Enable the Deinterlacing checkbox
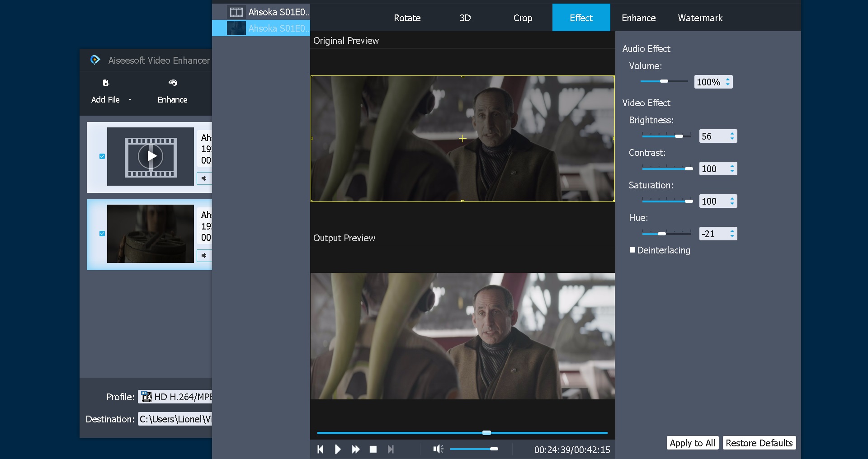 click(x=632, y=250)
